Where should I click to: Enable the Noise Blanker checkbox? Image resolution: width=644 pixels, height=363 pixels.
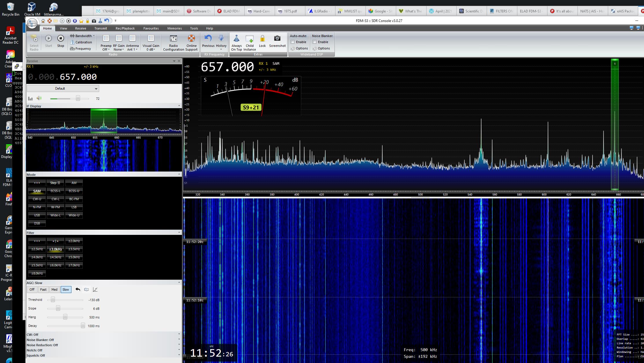pyautogui.click(x=315, y=42)
